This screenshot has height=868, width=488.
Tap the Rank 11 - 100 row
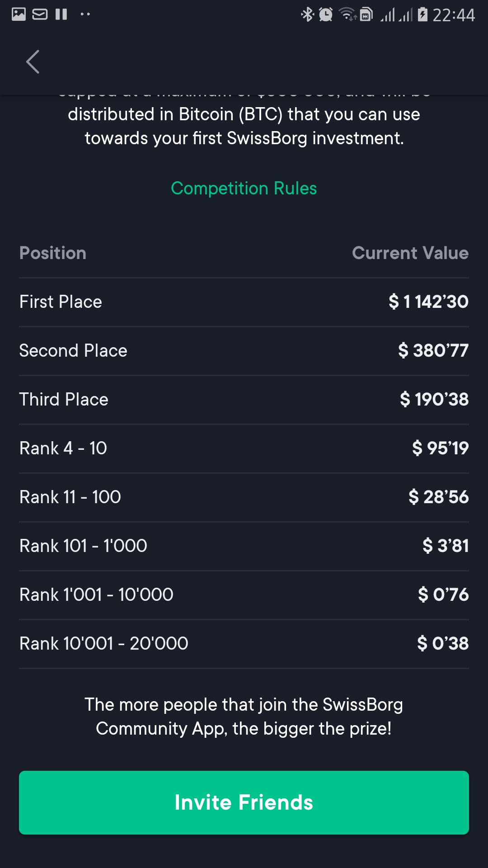pyautogui.click(x=244, y=497)
